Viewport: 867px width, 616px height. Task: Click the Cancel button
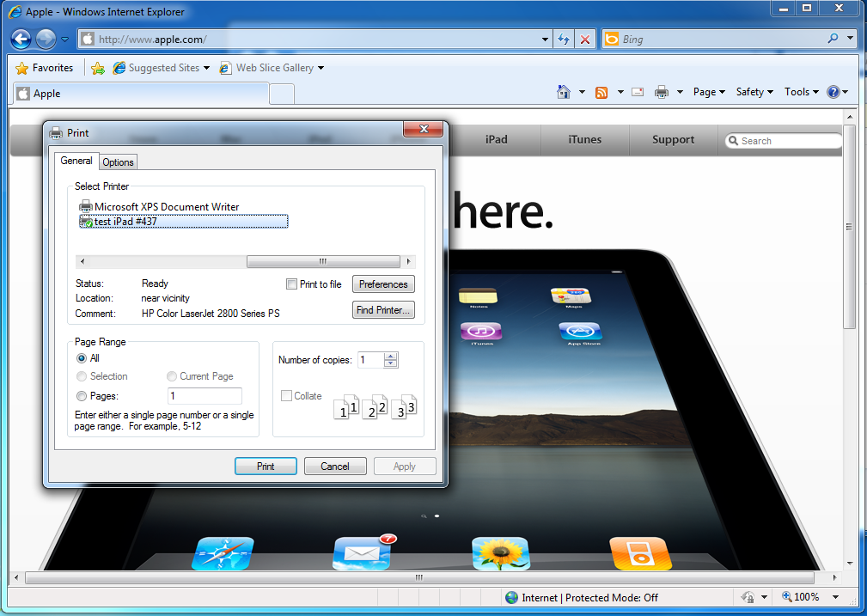click(x=335, y=467)
